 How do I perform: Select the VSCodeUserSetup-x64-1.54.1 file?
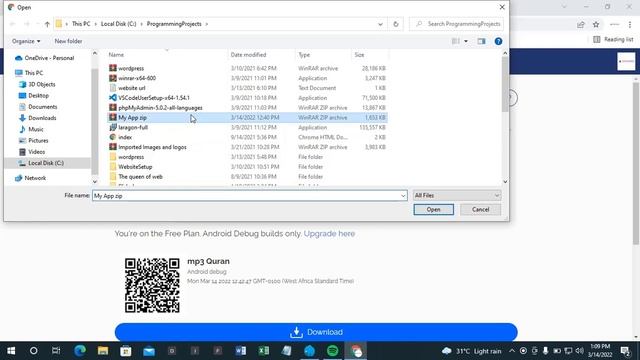tap(247, 98)
